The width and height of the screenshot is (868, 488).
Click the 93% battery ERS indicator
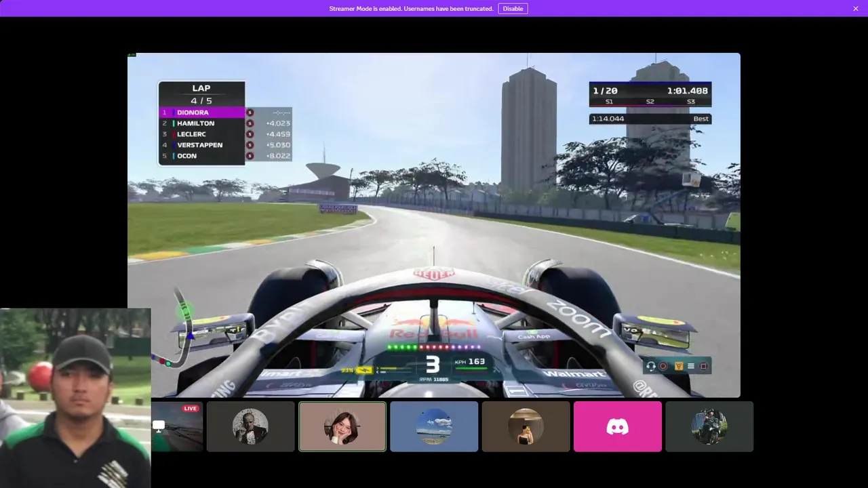(x=357, y=370)
